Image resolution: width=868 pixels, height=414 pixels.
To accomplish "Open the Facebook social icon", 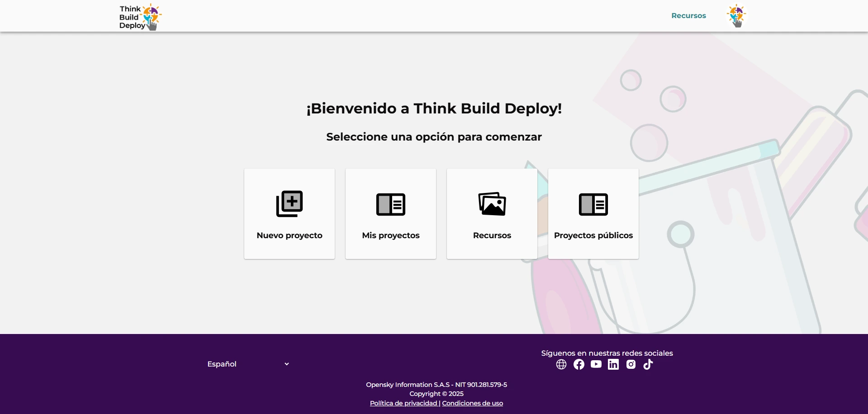I will (579, 364).
